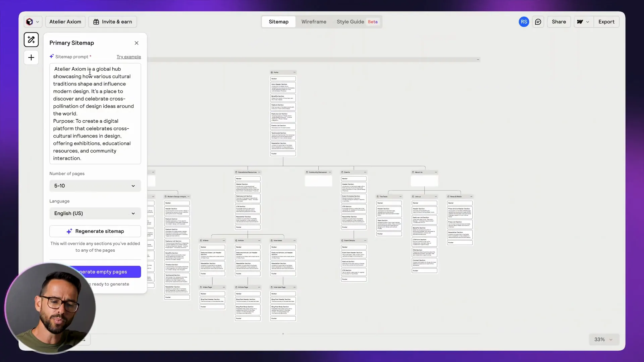Click the Share button
Image resolution: width=644 pixels, height=362 pixels.
pyautogui.click(x=559, y=22)
